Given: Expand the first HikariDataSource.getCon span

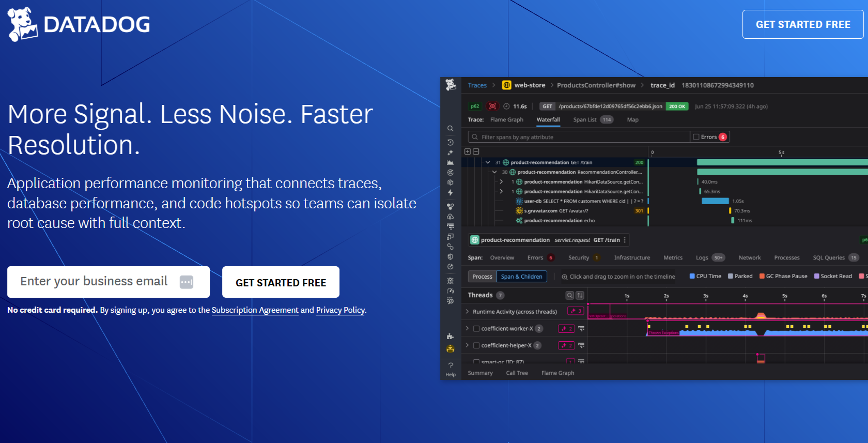Looking at the screenshot, I should point(501,181).
